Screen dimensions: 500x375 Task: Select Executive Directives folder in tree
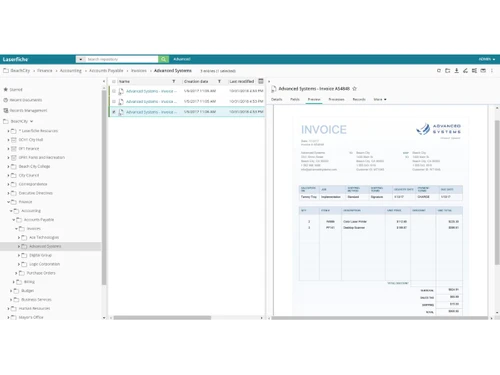click(x=36, y=193)
